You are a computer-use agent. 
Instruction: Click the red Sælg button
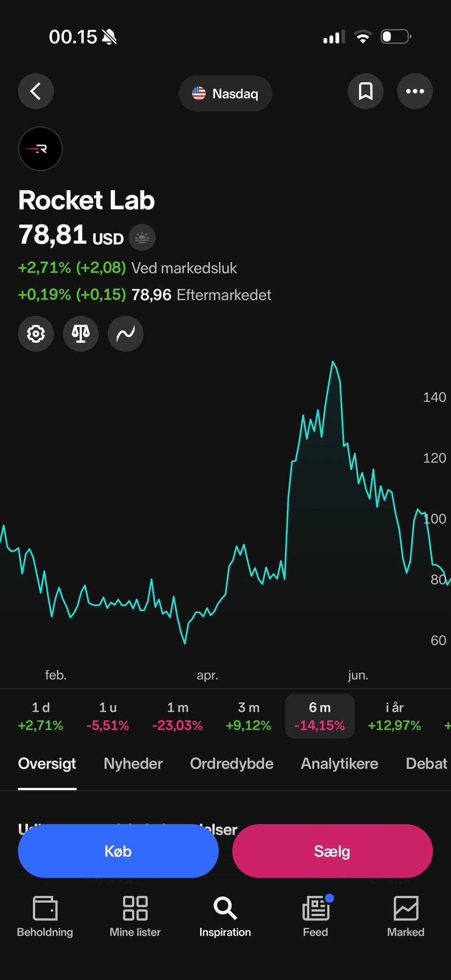[333, 851]
